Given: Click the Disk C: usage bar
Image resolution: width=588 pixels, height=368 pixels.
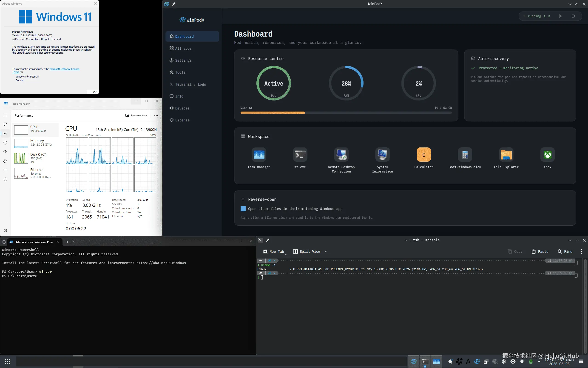Looking at the screenshot, I should pos(346,113).
